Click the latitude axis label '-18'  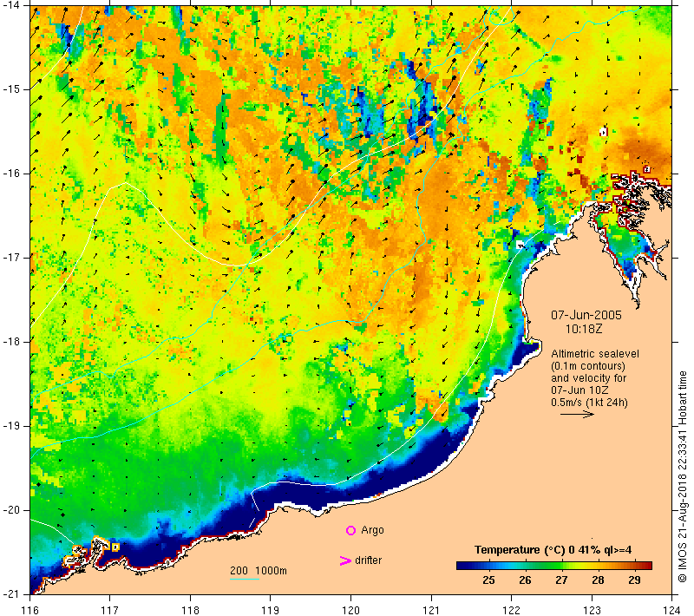click(10, 342)
